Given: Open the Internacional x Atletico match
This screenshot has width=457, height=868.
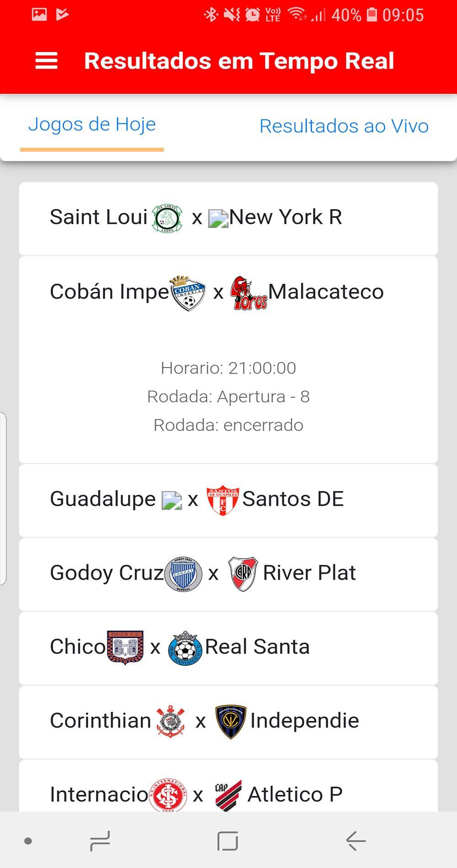Looking at the screenshot, I should coord(228,787).
